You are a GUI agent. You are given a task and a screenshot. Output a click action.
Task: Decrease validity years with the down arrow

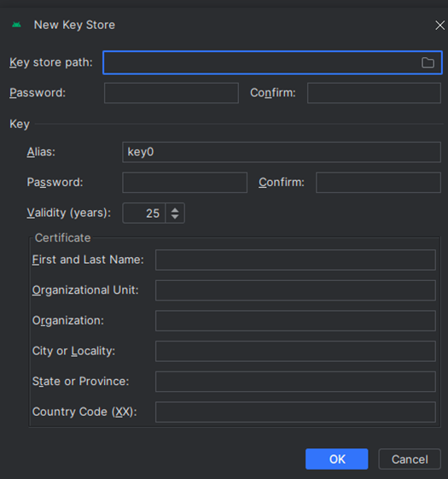coord(175,216)
